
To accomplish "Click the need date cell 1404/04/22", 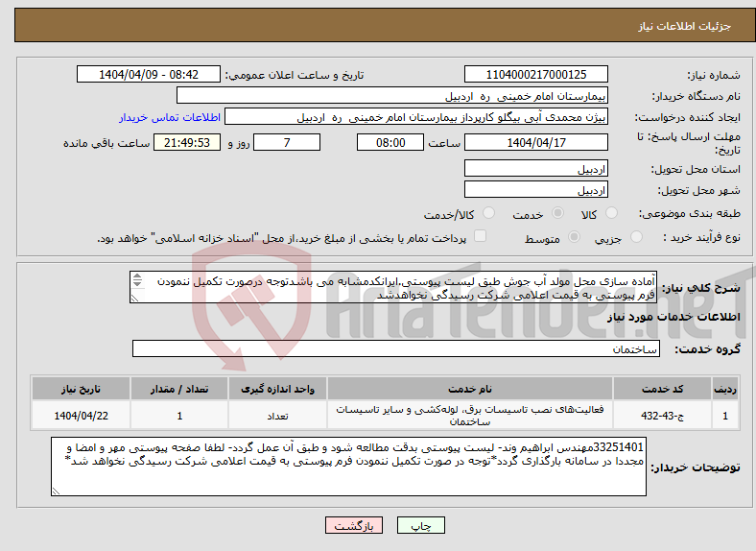I will (x=81, y=416).
